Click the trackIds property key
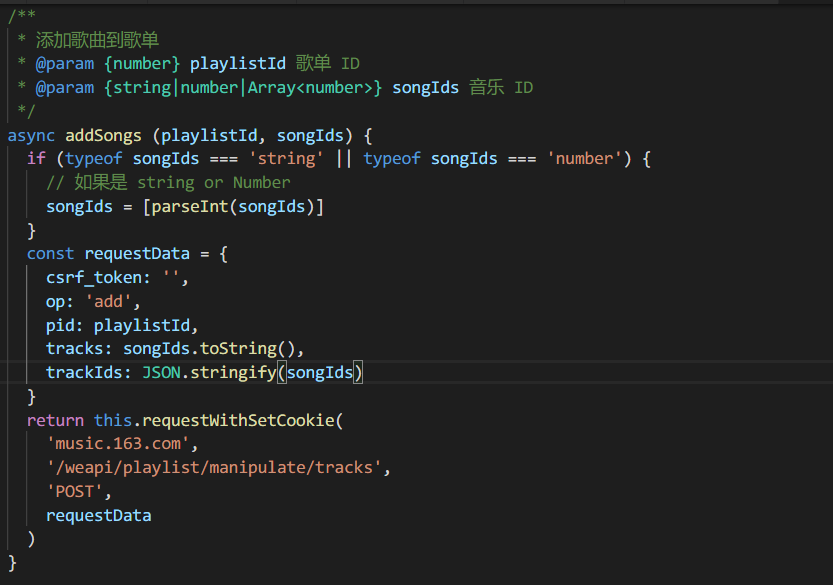The height and width of the screenshot is (585, 833). (x=84, y=372)
